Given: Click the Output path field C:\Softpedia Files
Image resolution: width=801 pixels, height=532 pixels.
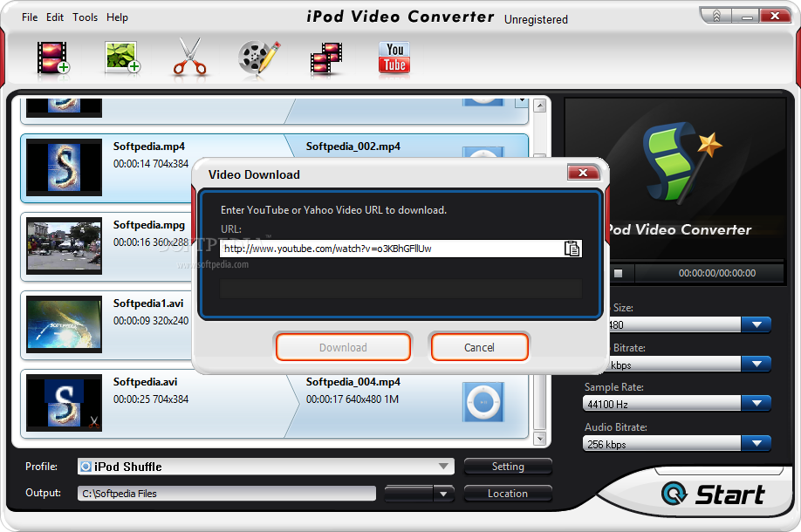Looking at the screenshot, I should [227, 494].
